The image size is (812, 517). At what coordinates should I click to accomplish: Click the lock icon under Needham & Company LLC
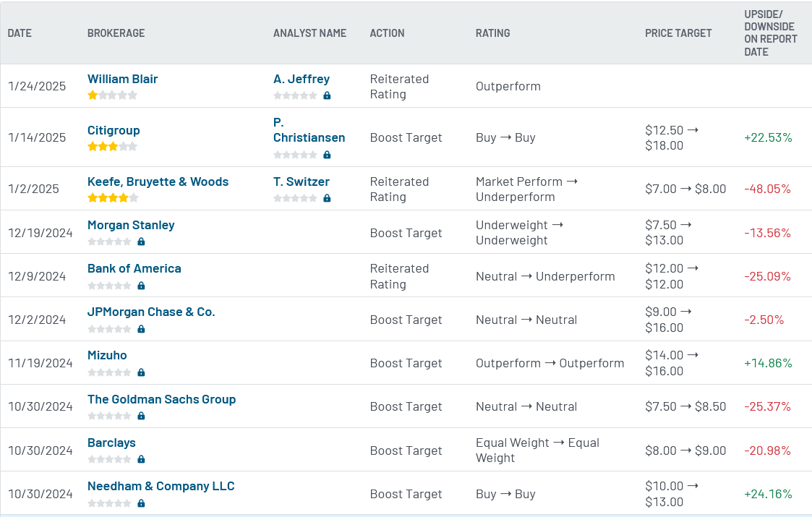(x=141, y=503)
